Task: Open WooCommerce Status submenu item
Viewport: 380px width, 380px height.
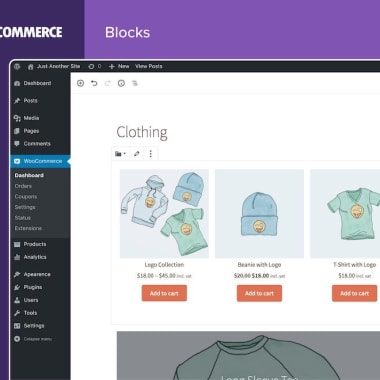Action: pos(23,218)
